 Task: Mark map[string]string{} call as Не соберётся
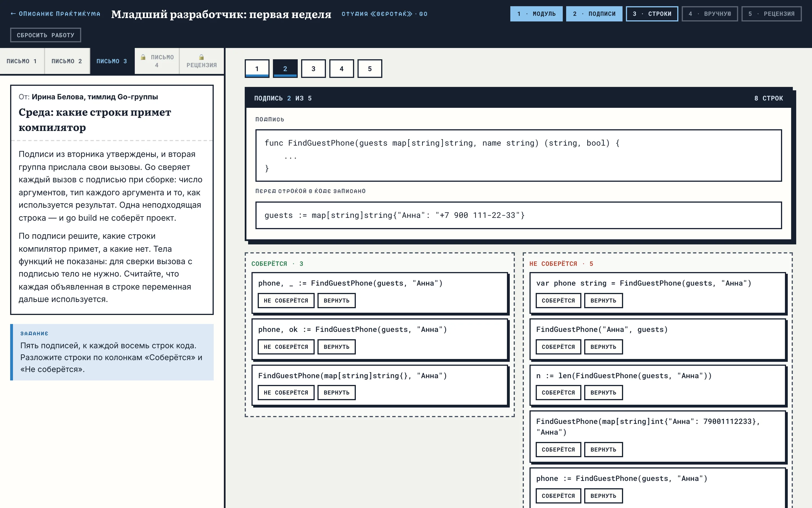point(286,392)
